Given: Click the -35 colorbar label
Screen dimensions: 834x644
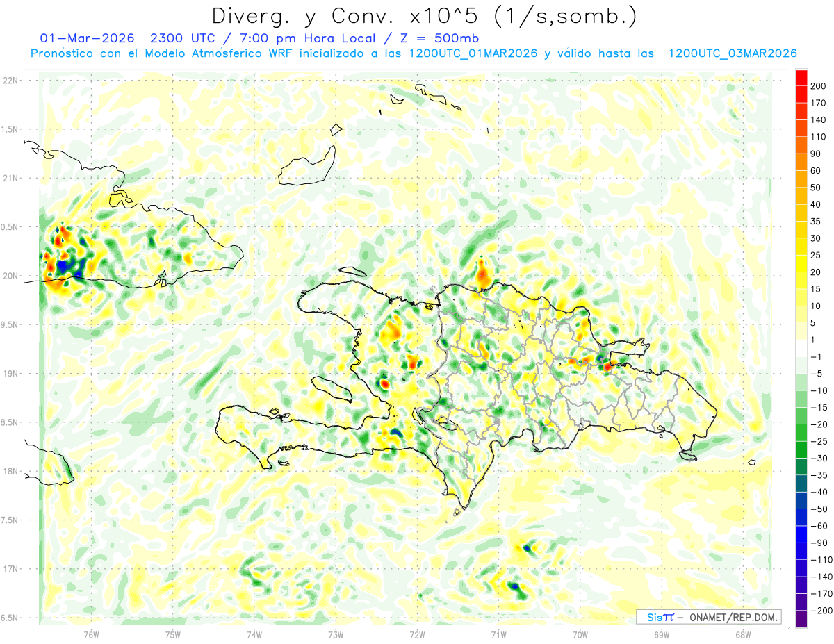Looking at the screenshot, I should coord(819,476).
